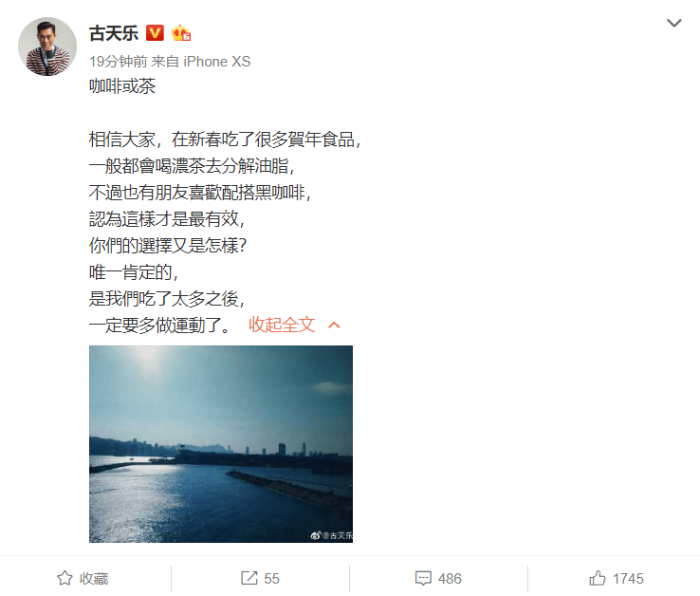Viewport: 700px width, 596px height.
Task: Click the repost count 55
Action: pos(271,579)
